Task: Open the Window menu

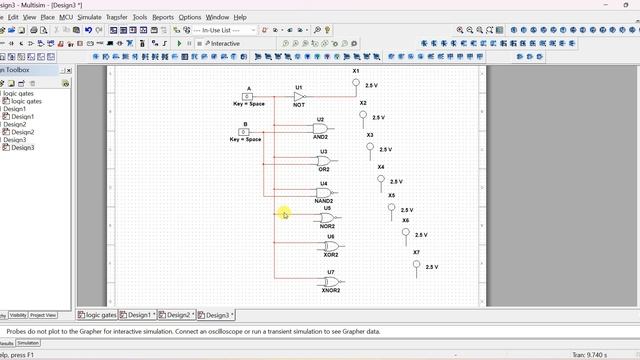Action: [x=217, y=17]
